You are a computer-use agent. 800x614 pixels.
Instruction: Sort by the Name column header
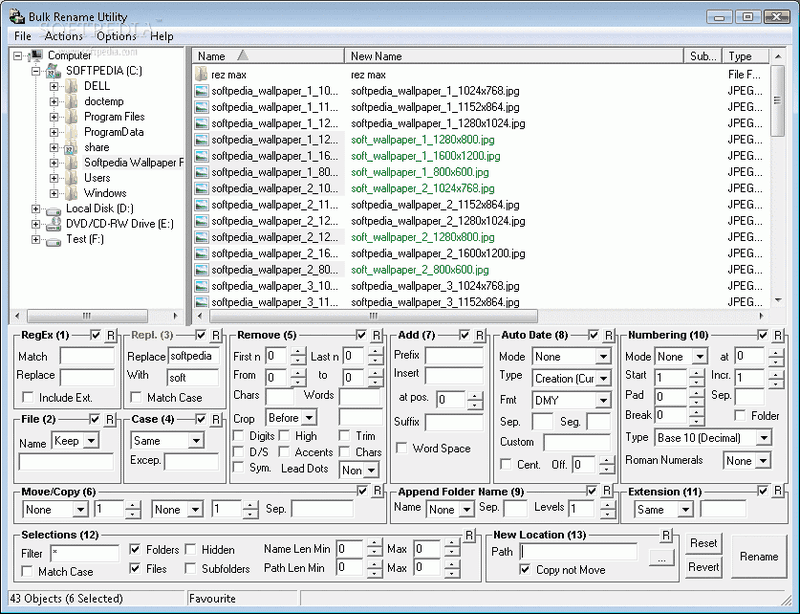coord(268,56)
